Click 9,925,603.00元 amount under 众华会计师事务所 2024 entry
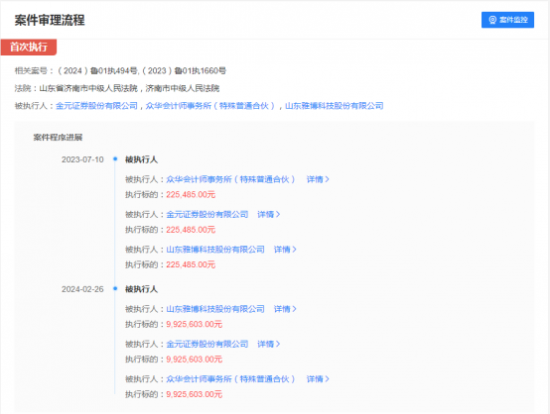The width and height of the screenshot is (550, 414). pyautogui.click(x=194, y=394)
